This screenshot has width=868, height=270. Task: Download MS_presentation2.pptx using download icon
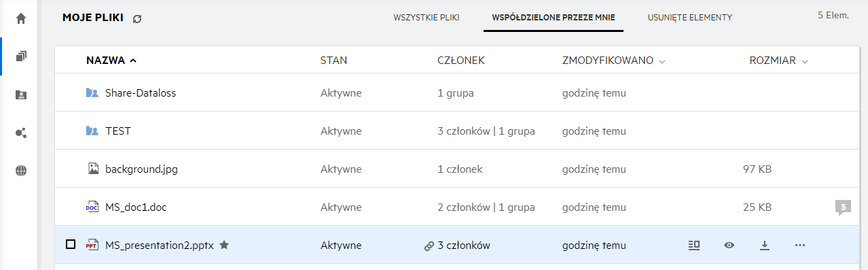(764, 246)
